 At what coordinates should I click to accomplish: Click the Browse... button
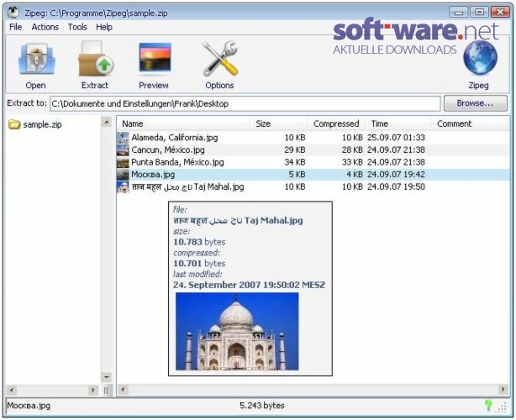(x=475, y=103)
